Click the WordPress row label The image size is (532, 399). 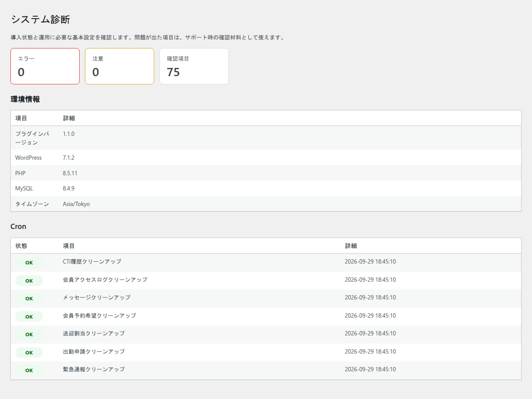coord(29,158)
